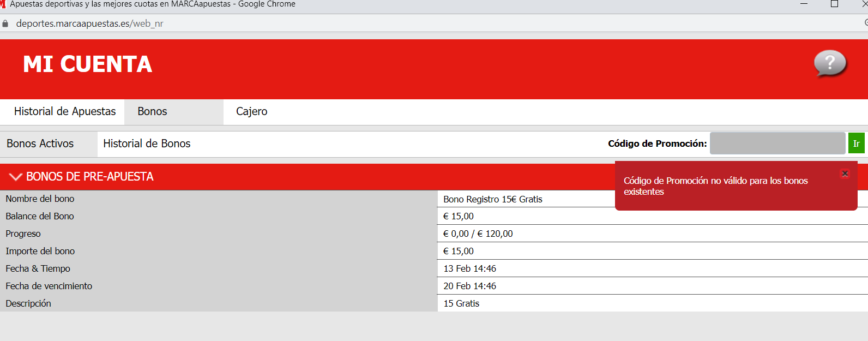This screenshot has width=868, height=341.
Task: Click the 'Código de Promoción no válido' message text
Action: click(715, 186)
